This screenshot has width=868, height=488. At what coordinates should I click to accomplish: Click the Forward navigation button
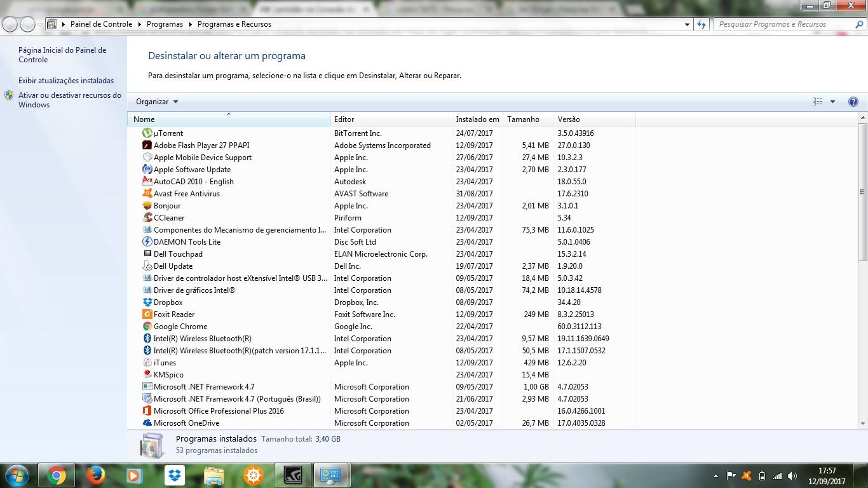coord(27,24)
